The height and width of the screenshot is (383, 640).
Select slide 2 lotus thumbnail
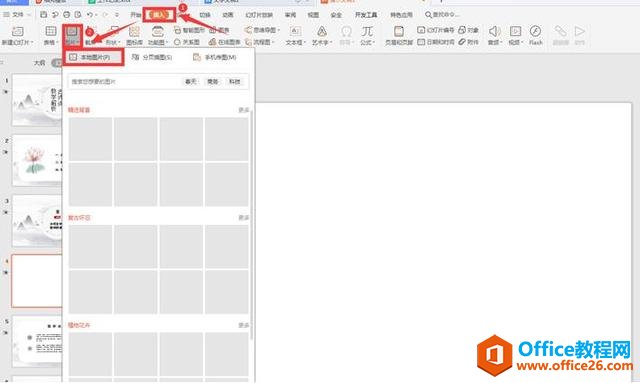coord(38,160)
